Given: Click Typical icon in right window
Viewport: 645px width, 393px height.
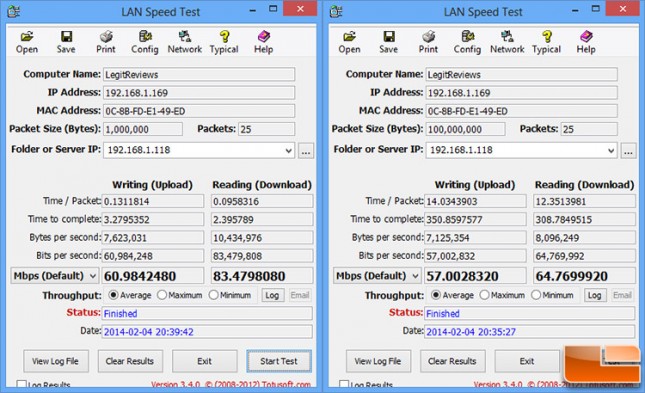Looking at the screenshot, I should tap(546, 42).
